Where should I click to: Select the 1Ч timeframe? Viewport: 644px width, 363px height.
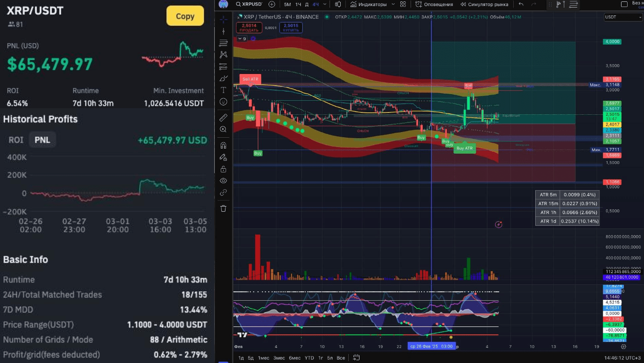(298, 4)
